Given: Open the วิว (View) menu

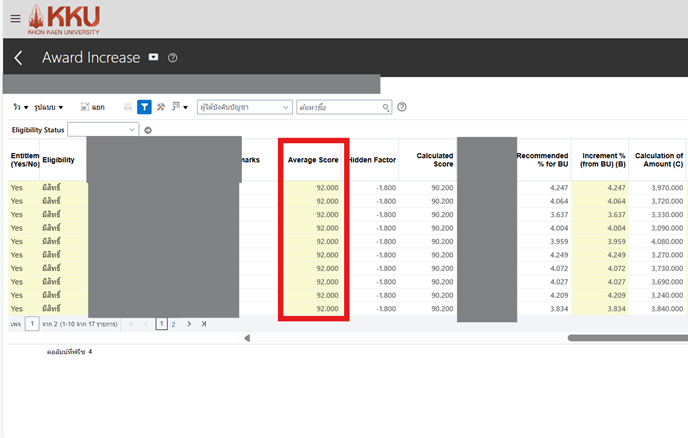Looking at the screenshot, I should tap(20, 107).
